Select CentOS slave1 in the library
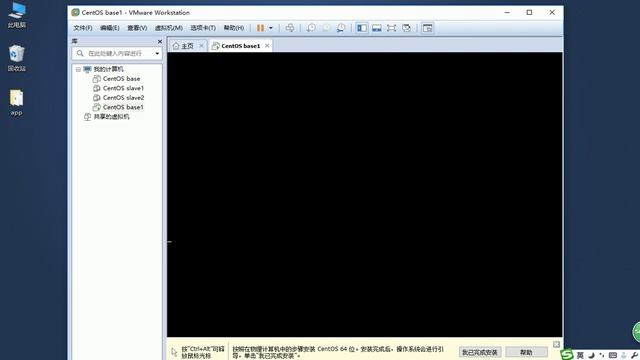The image size is (640, 360). click(x=123, y=88)
